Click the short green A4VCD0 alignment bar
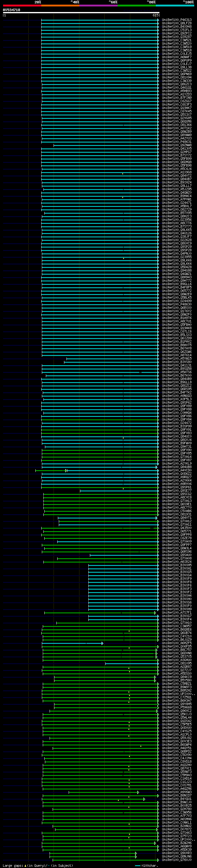This screenshot has height=868, width=197. point(51,471)
